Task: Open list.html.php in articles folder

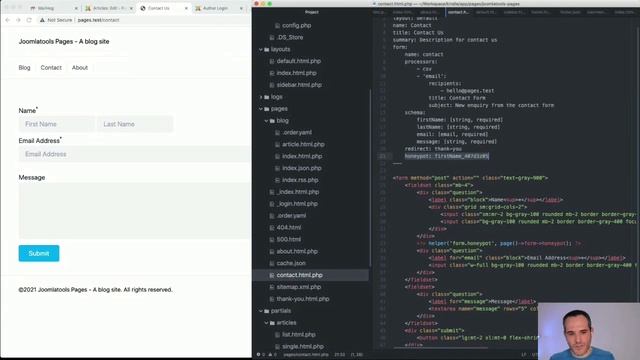Action: pyautogui.click(x=298, y=335)
